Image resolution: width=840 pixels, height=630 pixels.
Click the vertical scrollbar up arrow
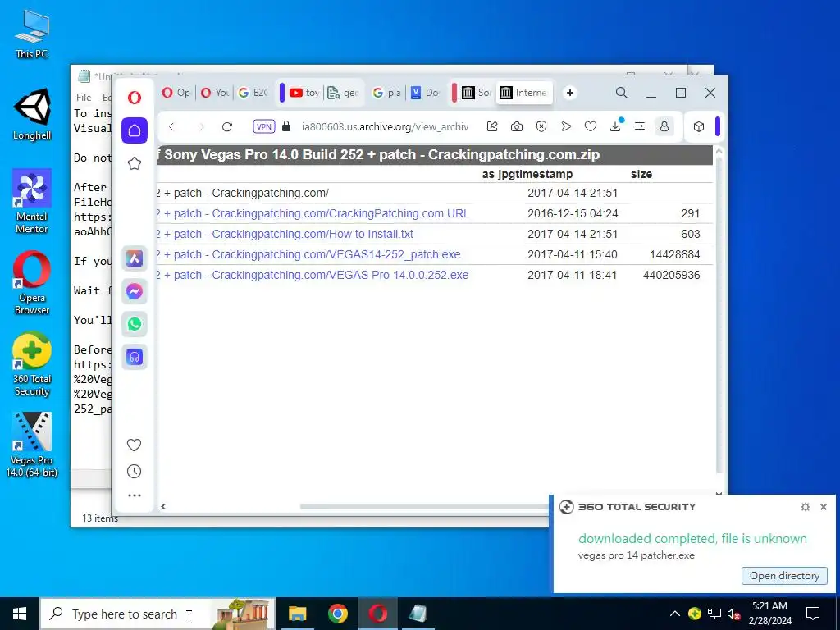pos(719,152)
